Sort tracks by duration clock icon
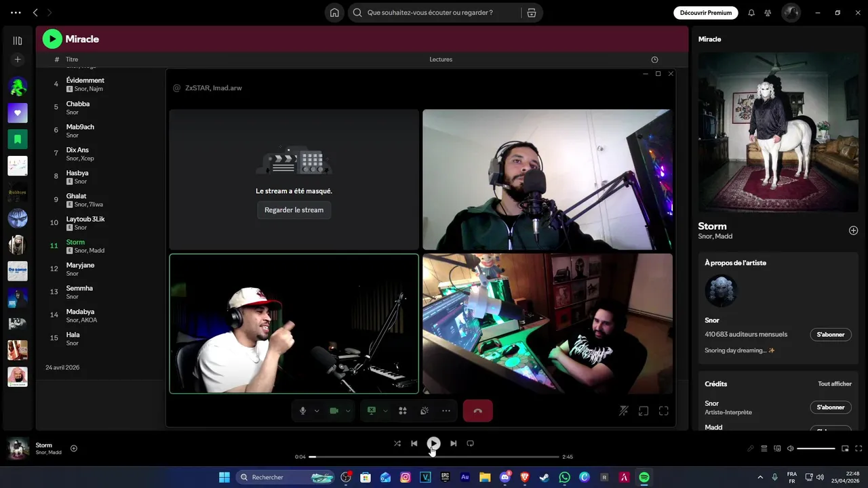This screenshot has width=868, height=488. tap(654, 60)
